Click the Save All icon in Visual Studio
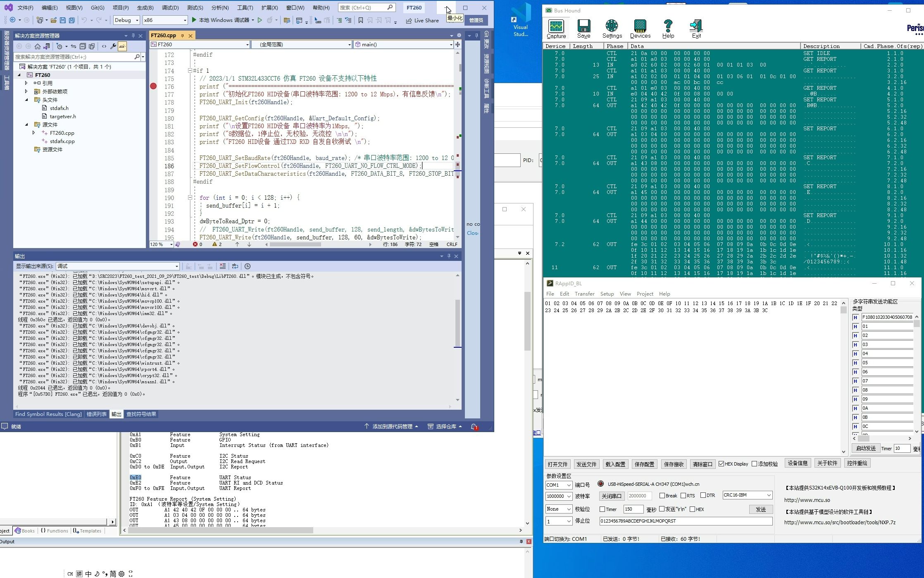The image size is (924, 578). click(73, 20)
